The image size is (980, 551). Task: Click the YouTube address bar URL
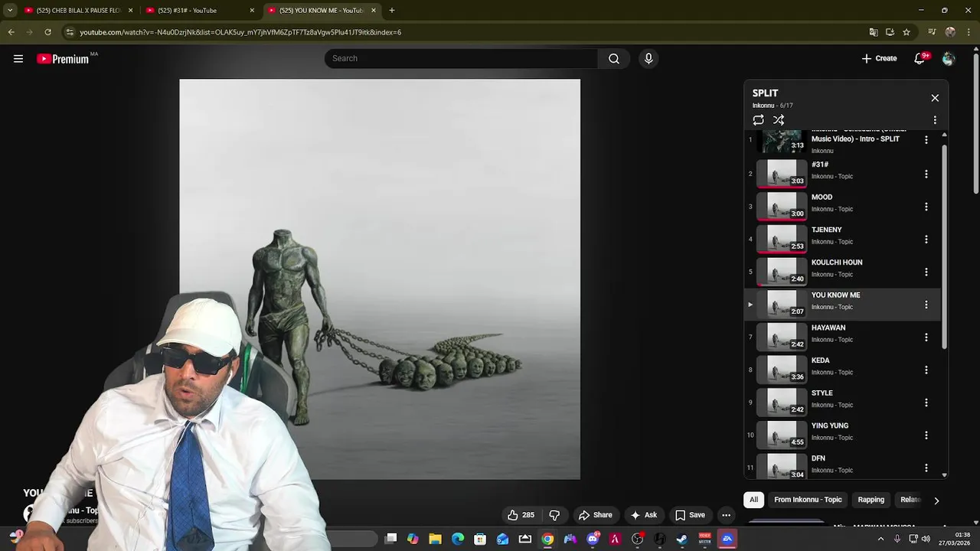tap(240, 32)
